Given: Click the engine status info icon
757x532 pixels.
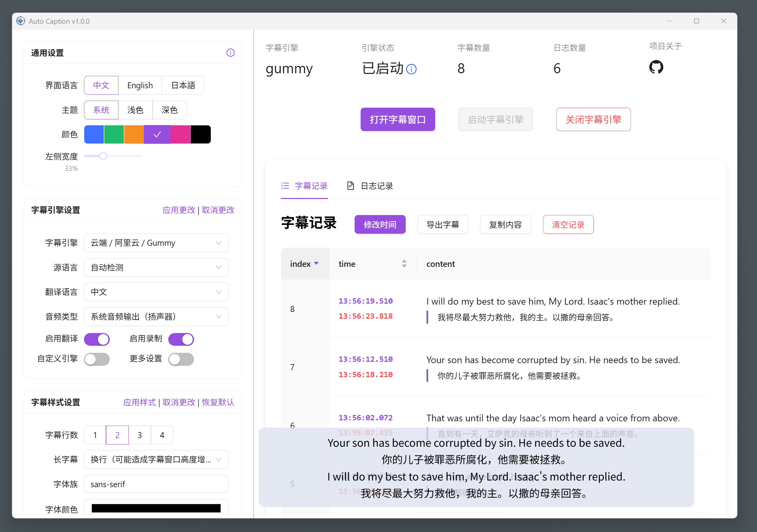Looking at the screenshot, I should 411,69.
